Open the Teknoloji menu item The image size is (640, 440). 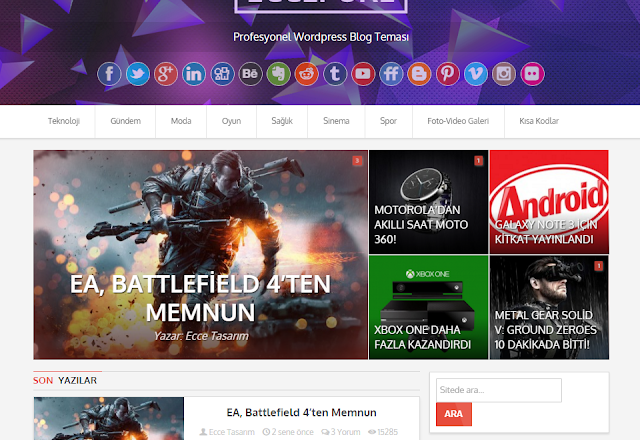click(63, 122)
